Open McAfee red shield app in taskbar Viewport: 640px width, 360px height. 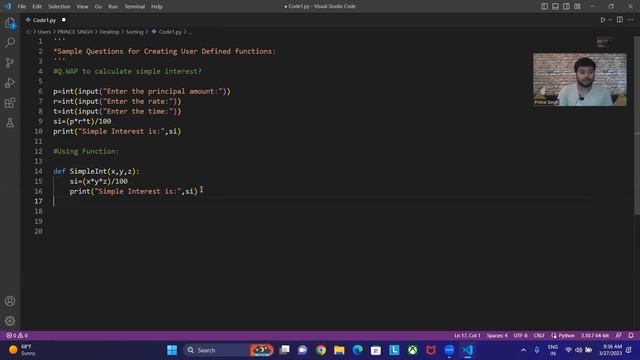pyautogui.click(x=431, y=350)
